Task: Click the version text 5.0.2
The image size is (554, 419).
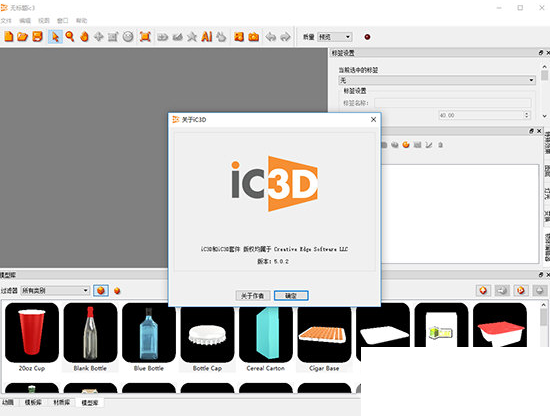Action: click(x=281, y=261)
